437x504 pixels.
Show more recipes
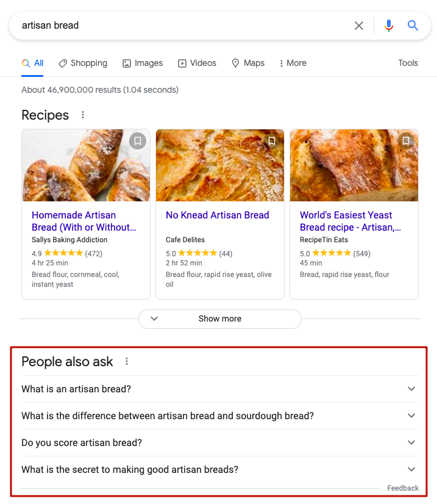219,319
